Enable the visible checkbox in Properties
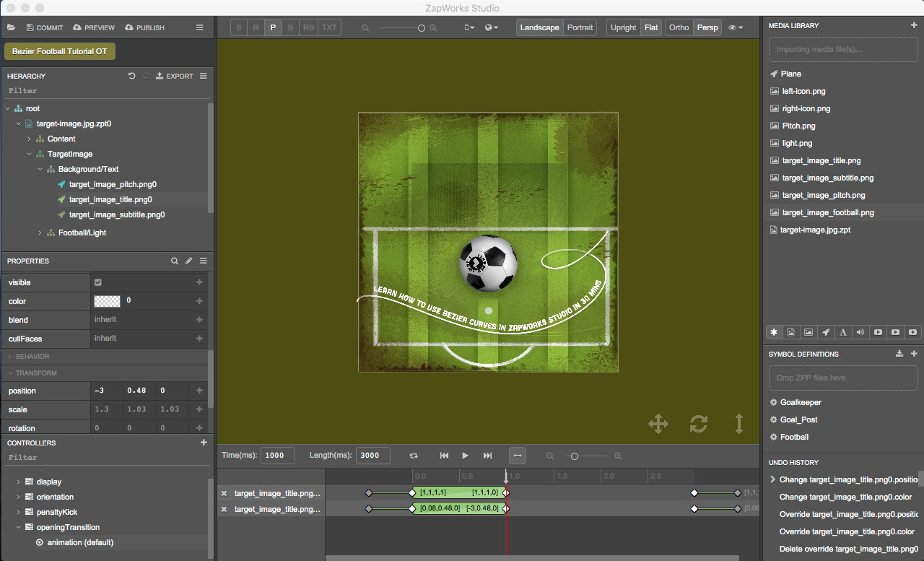924x561 pixels. click(x=99, y=282)
